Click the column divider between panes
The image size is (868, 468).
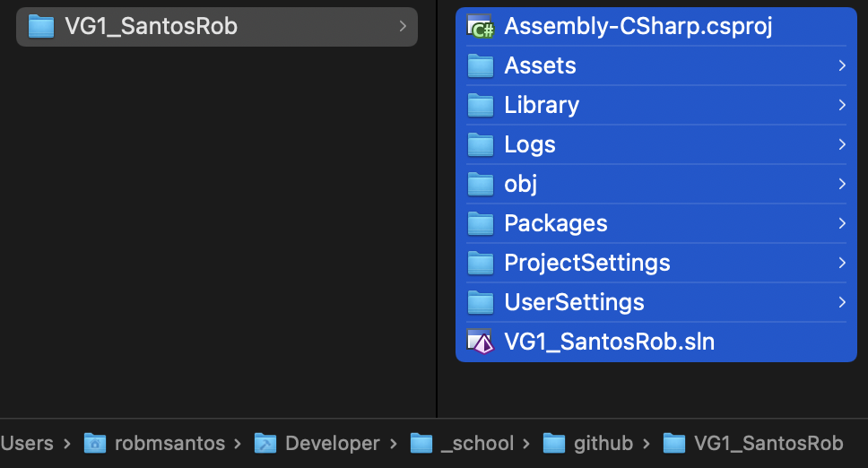[x=437, y=206]
